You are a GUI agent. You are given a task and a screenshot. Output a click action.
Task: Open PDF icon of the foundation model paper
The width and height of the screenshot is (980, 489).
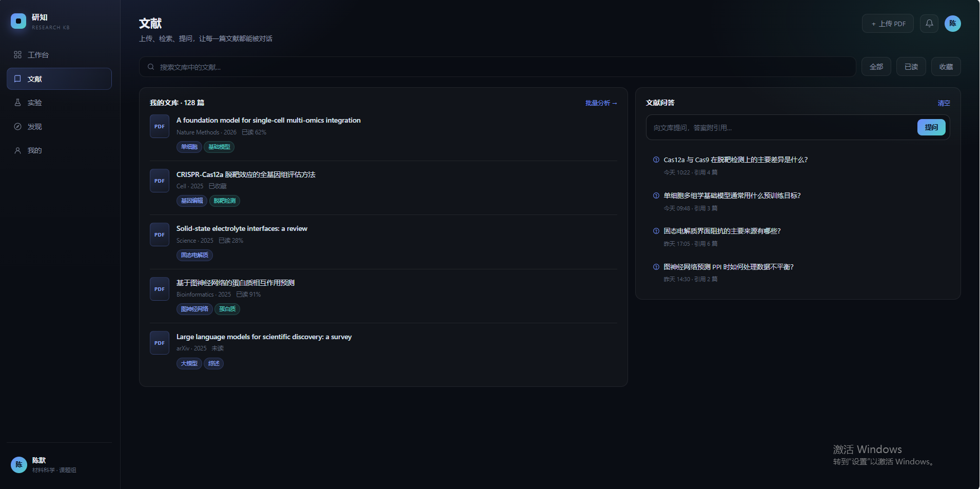click(x=160, y=126)
